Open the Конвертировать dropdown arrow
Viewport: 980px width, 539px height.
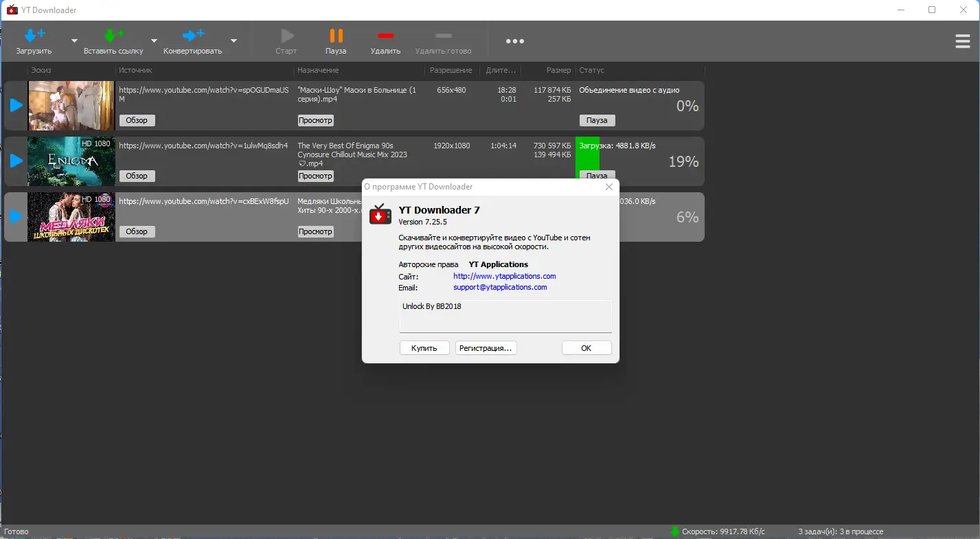point(233,41)
